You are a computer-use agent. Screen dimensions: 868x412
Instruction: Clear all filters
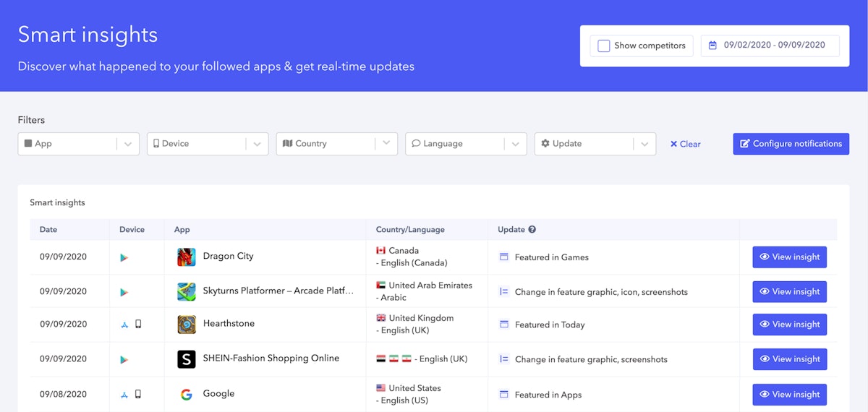[685, 144]
